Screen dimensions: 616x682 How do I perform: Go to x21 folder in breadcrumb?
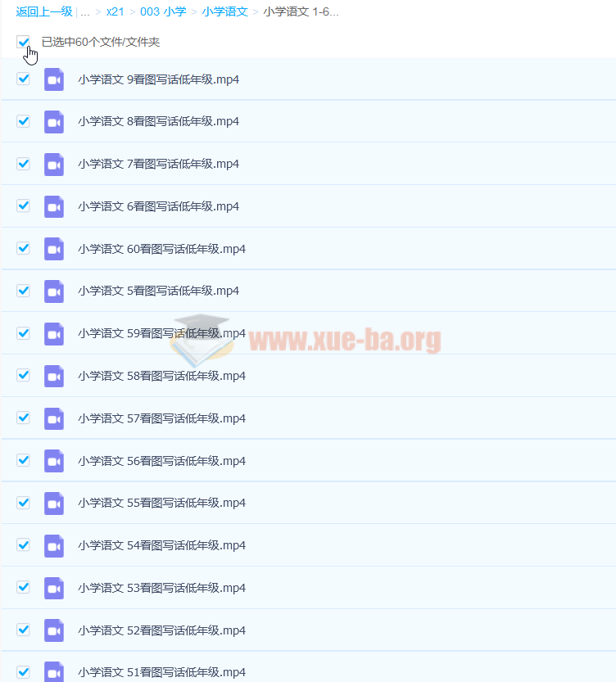point(115,11)
